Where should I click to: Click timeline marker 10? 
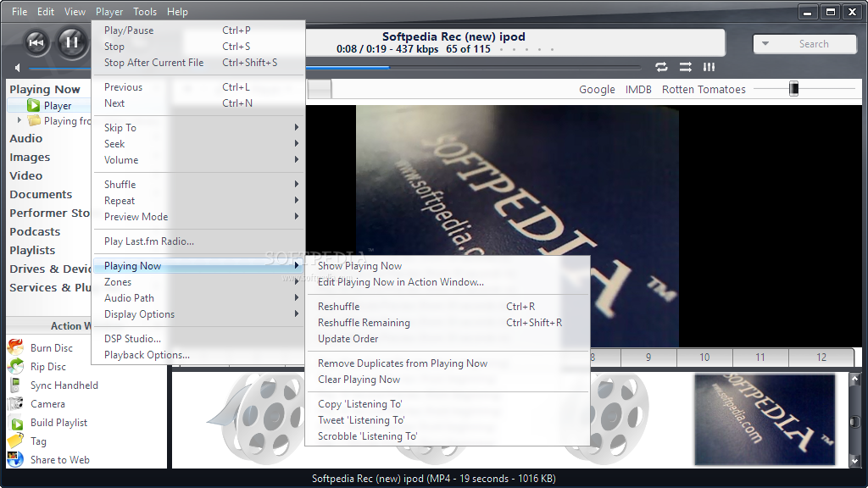pos(704,358)
